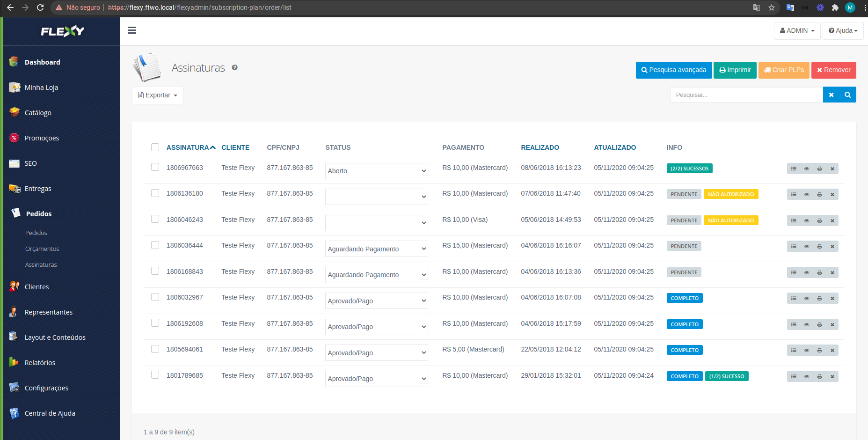Click the list details icon for 1806036444
This screenshot has height=440, width=868.
tap(794, 247)
